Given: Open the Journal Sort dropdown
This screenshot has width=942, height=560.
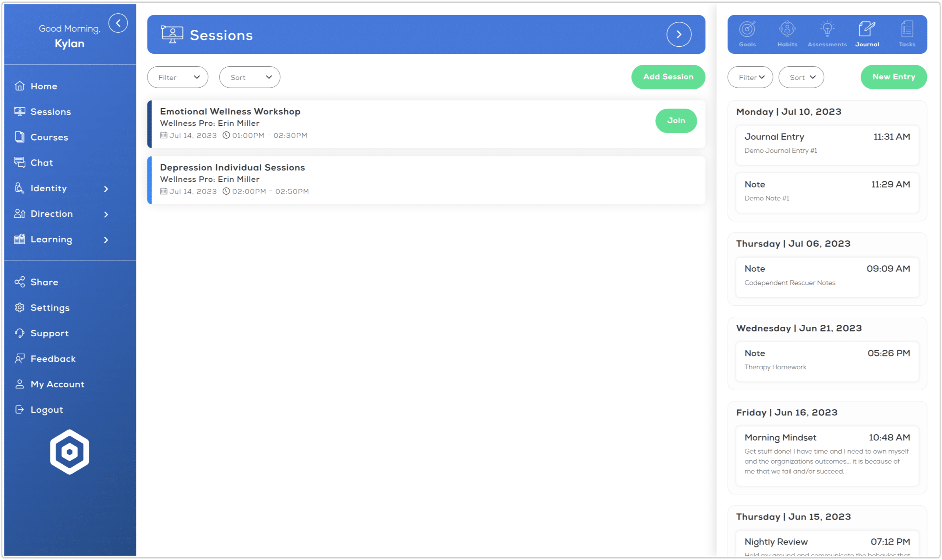Looking at the screenshot, I should coord(801,77).
